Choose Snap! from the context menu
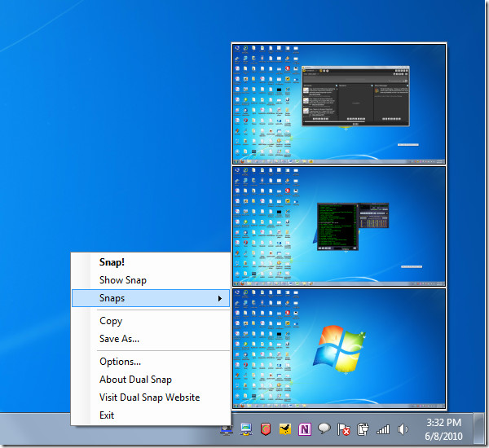 point(112,262)
